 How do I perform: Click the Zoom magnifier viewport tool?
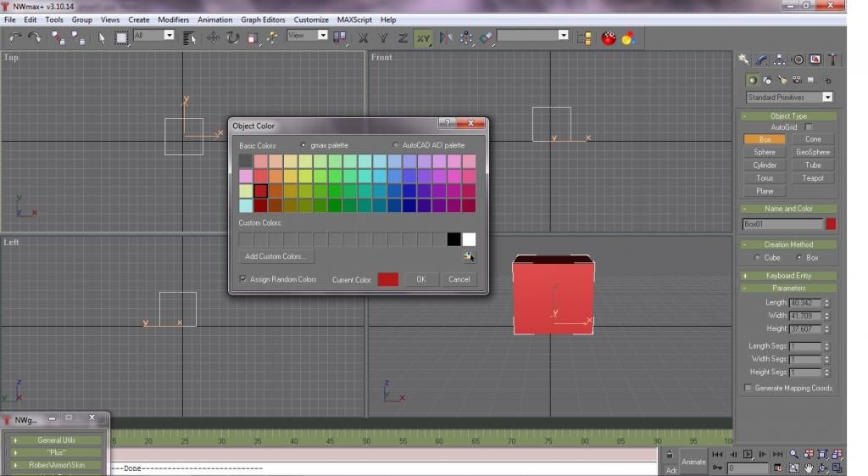tap(793, 455)
